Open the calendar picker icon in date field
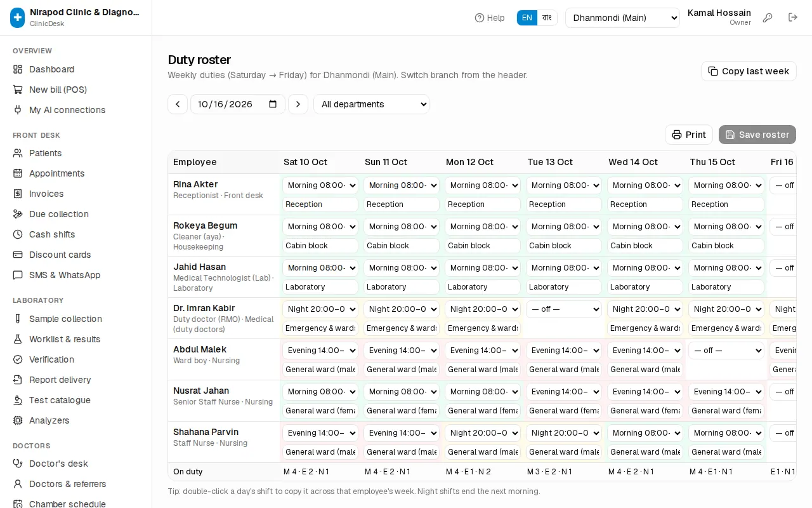 point(273,104)
